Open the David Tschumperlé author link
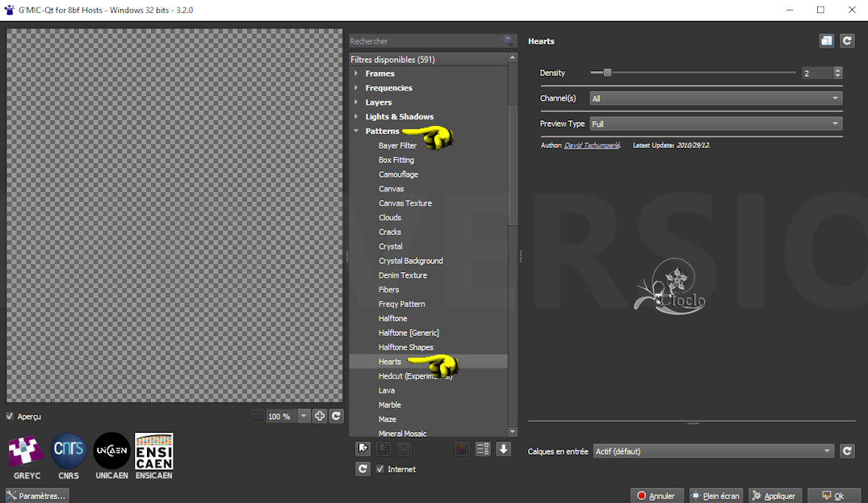This screenshot has height=503, width=868. point(592,145)
